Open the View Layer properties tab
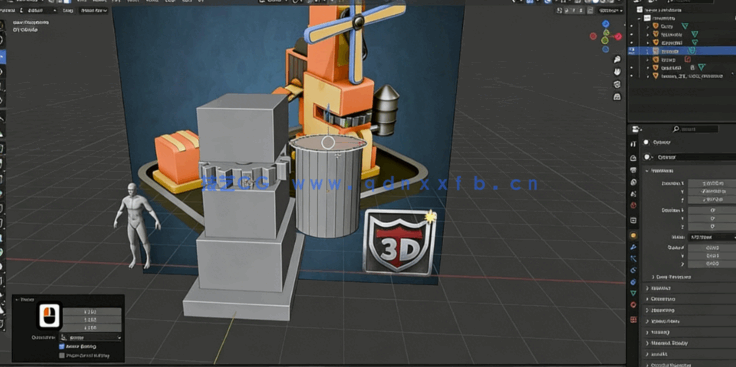736x367 pixels. click(x=633, y=182)
